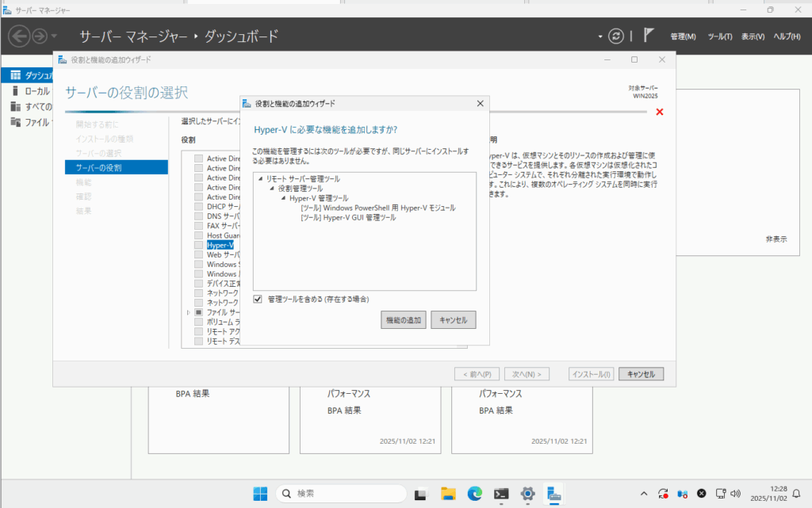Click the taskbar search box

coord(343,493)
